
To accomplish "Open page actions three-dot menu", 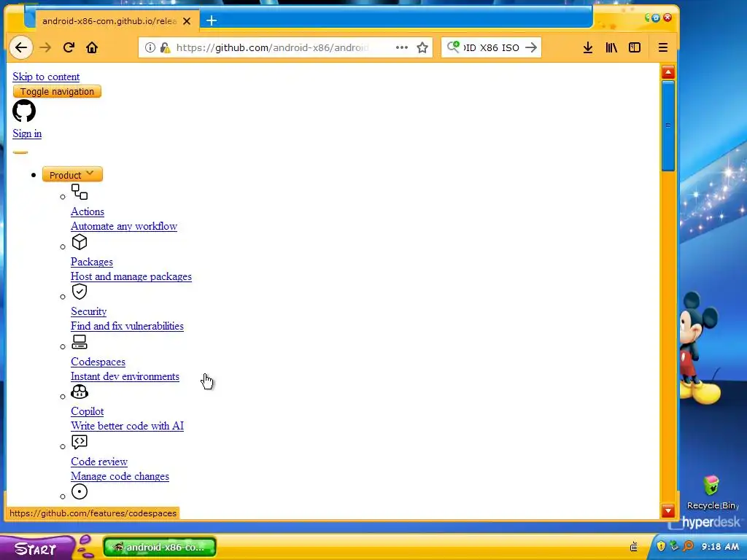I will pyautogui.click(x=402, y=47).
